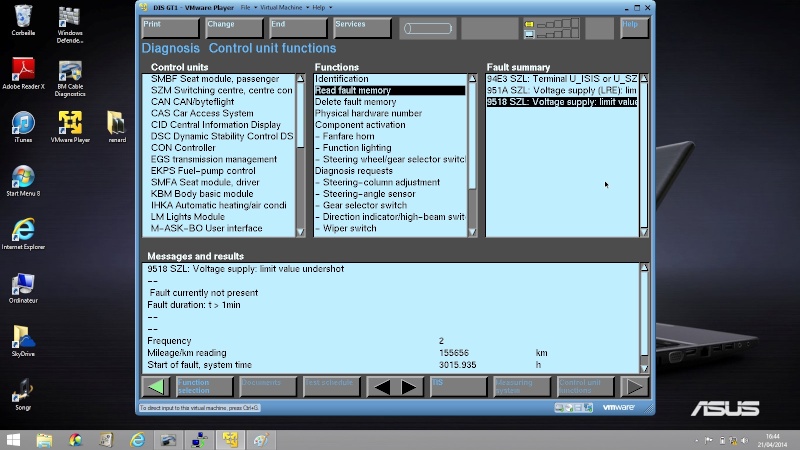This screenshot has width=800, height=450.
Task: Open Adobe Reader X desktop icon
Action: 23,73
